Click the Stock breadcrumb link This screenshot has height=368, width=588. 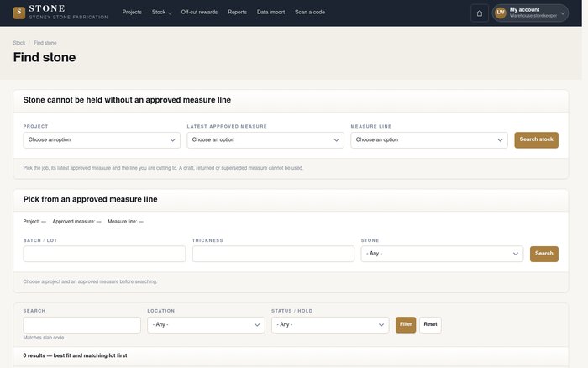pyautogui.click(x=19, y=43)
